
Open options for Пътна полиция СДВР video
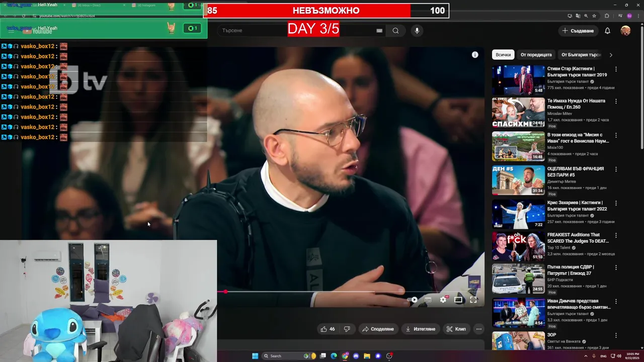pyautogui.click(x=616, y=267)
